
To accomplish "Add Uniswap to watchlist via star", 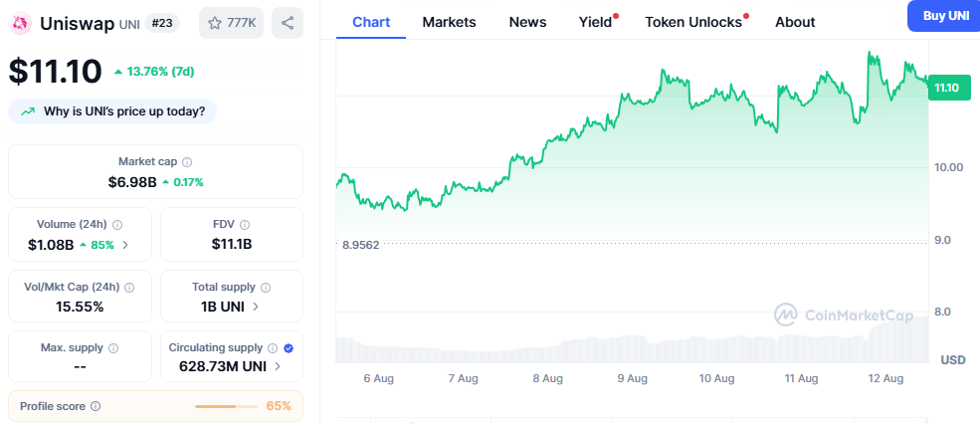I will [x=215, y=22].
